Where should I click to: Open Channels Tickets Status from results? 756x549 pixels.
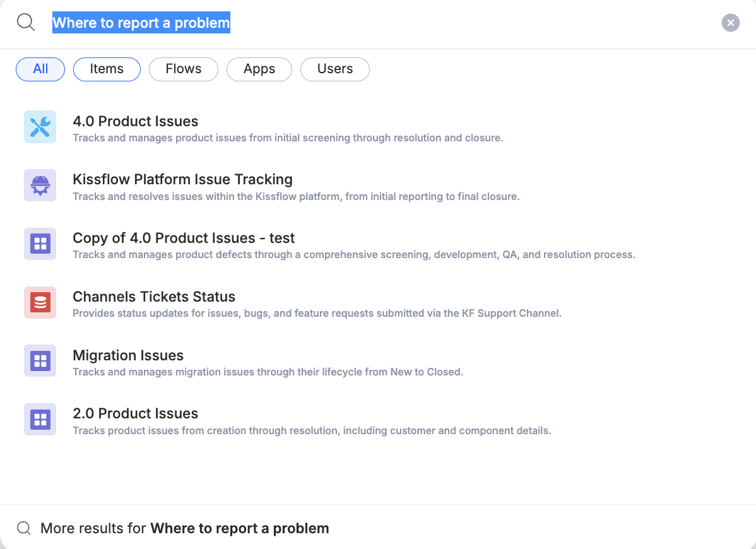click(154, 297)
